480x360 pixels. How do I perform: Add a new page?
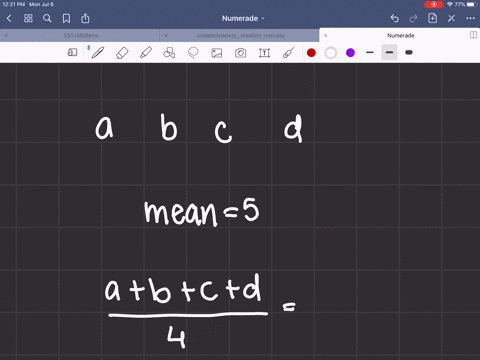(432, 18)
